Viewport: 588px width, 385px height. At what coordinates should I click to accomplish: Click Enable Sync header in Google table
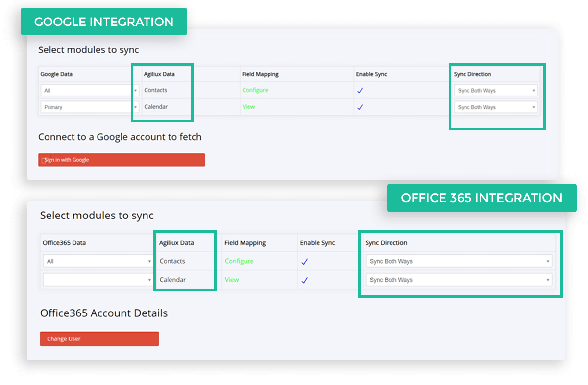pos(371,74)
